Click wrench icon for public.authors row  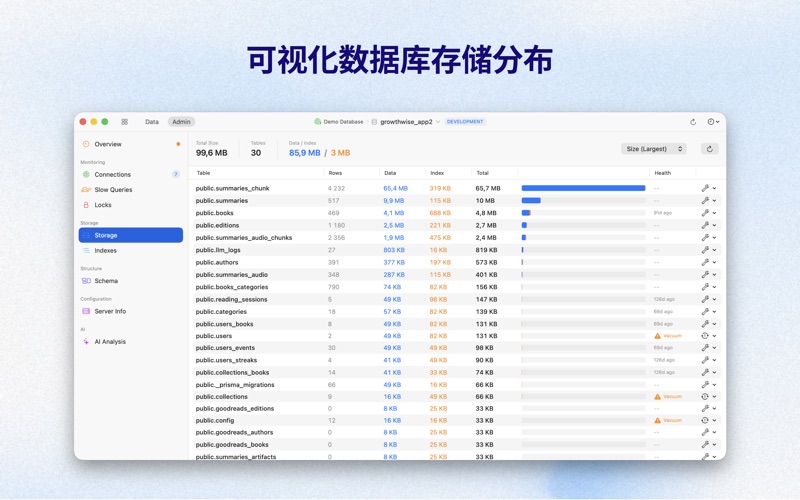click(705, 262)
